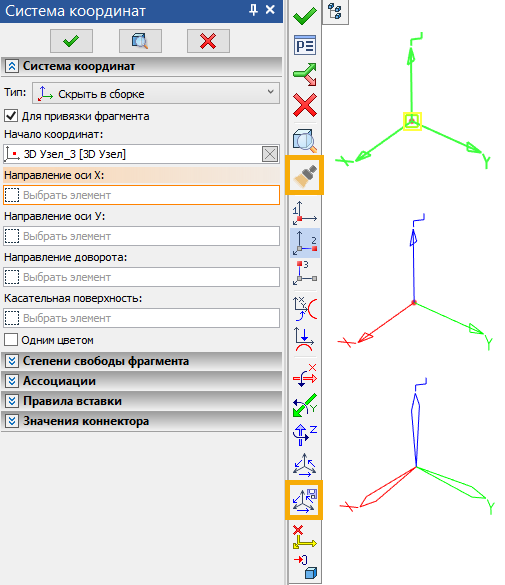Select the third point Y-axis direction icon
Screen dimensions: 505x585
point(304,272)
